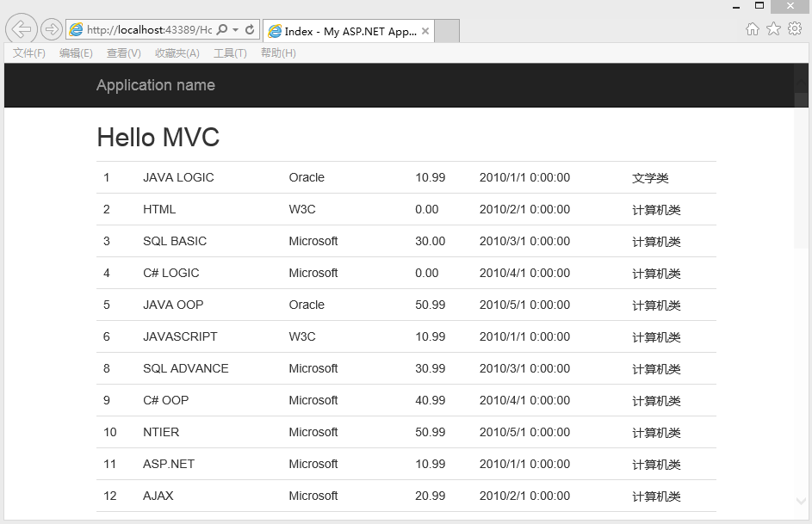Viewport: 812px width, 524px height.
Task: Click price 50.99 in JAVA OOP row
Action: point(430,305)
